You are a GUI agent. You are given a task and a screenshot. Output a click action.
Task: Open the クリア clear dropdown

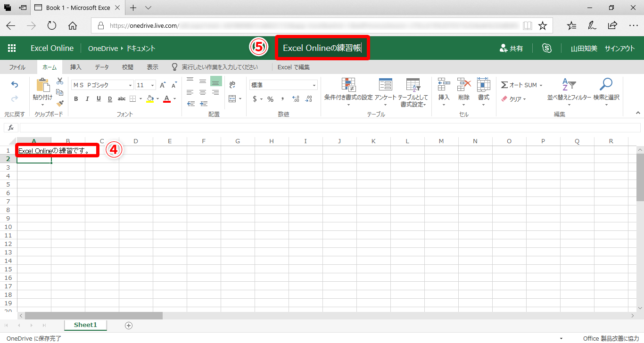coord(513,99)
